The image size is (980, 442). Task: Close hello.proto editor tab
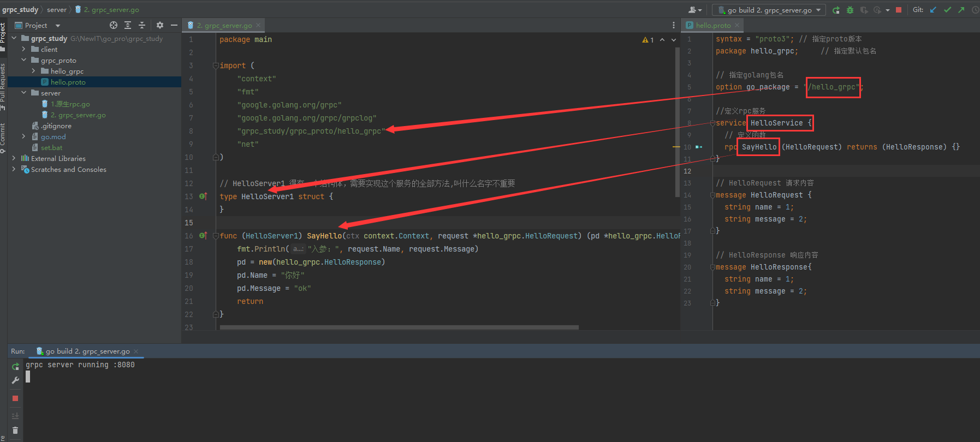737,25
